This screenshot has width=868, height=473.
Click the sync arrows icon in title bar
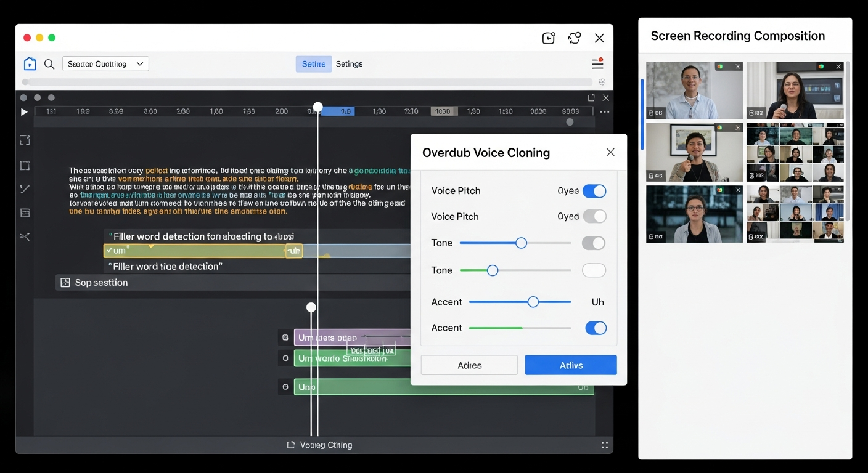click(575, 38)
